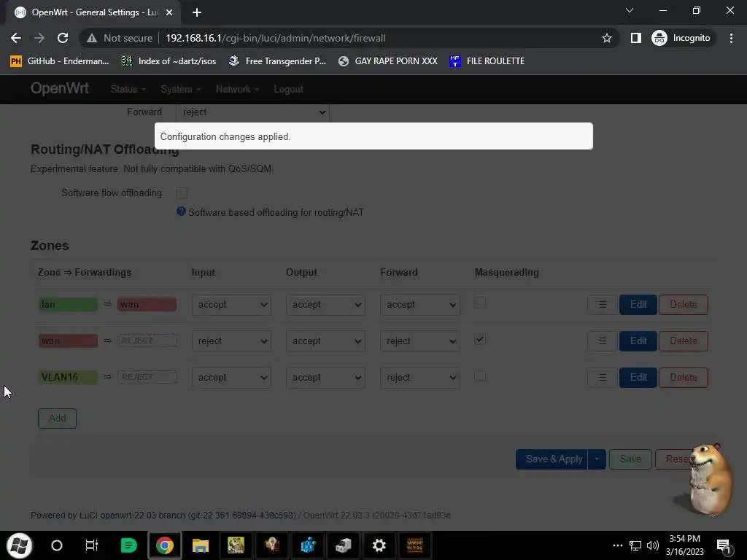The image size is (747, 560).
Task: Add a new firewall zone
Action: [x=57, y=418]
